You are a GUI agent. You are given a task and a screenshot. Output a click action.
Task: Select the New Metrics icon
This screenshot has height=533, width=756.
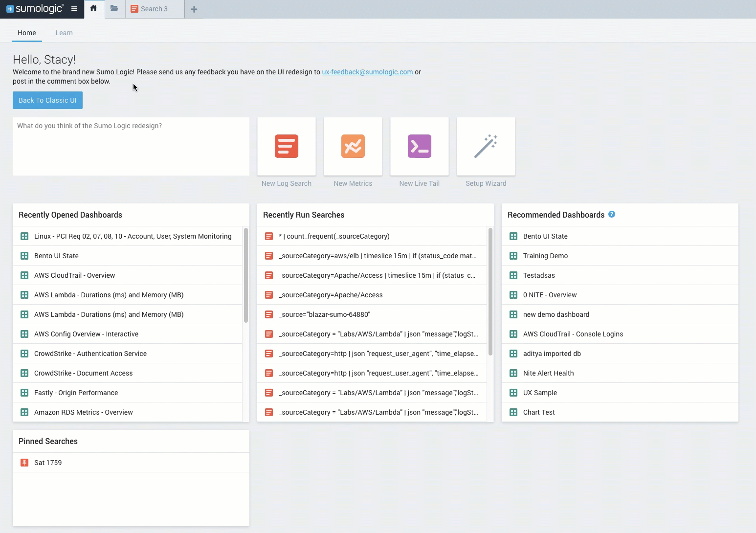pos(353,146)
